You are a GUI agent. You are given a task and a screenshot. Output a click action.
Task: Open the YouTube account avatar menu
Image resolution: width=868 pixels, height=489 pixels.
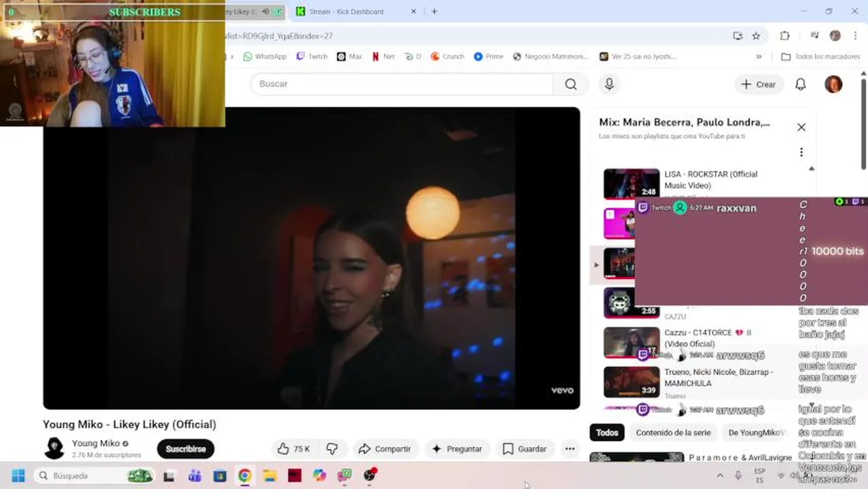[833, 84]
